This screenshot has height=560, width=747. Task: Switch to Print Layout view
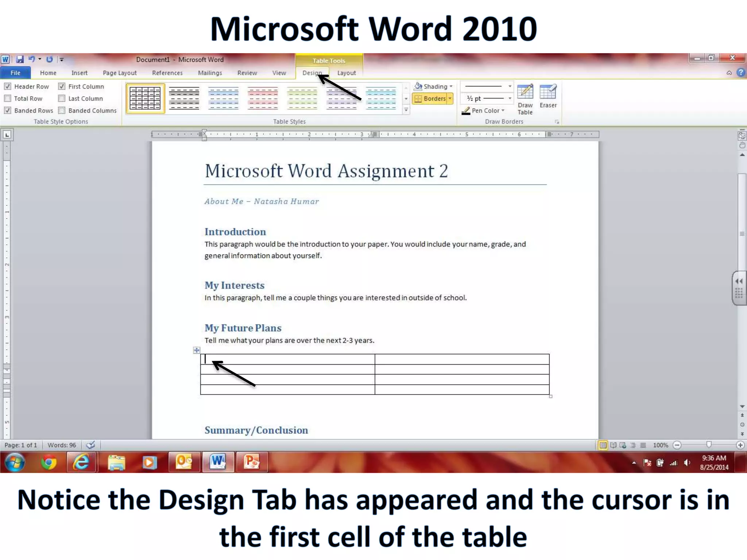(x=603, y=445)
